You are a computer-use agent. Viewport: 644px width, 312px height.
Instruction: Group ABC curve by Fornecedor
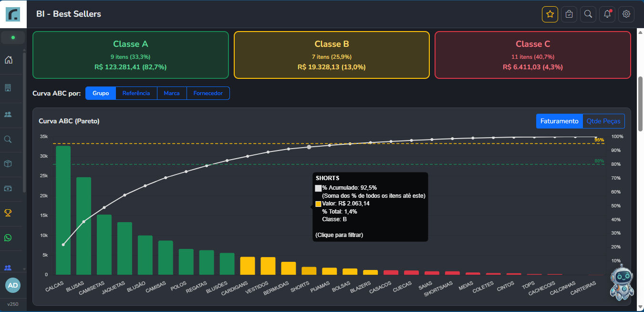point(208,93)
